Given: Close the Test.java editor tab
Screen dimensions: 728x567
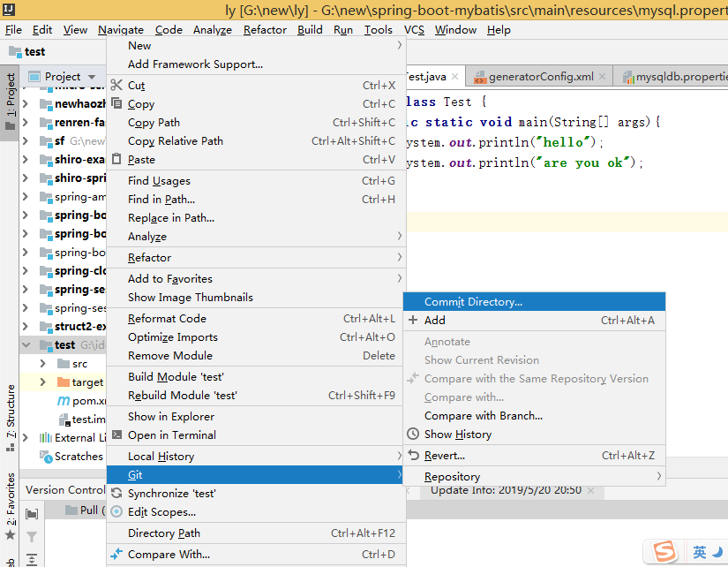Looking at the screenshot, I should coord(455,77).
